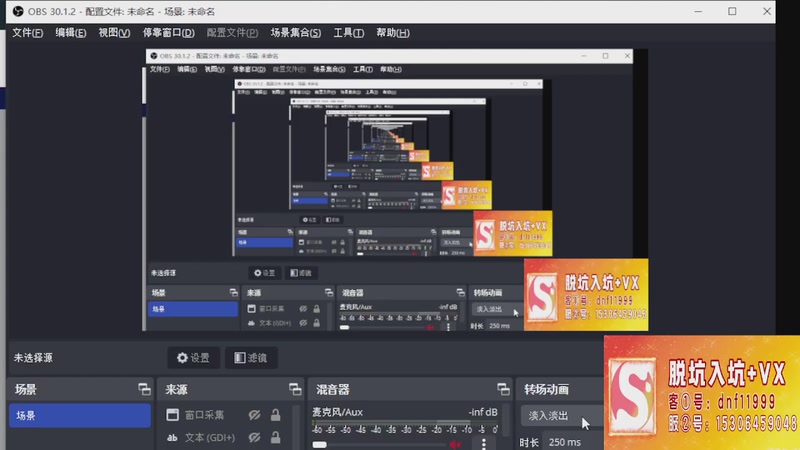Image resolution: width=800 pixels, height=450 pixels.
Task: Click the 设置 source properties button
Action: (193, 358)
